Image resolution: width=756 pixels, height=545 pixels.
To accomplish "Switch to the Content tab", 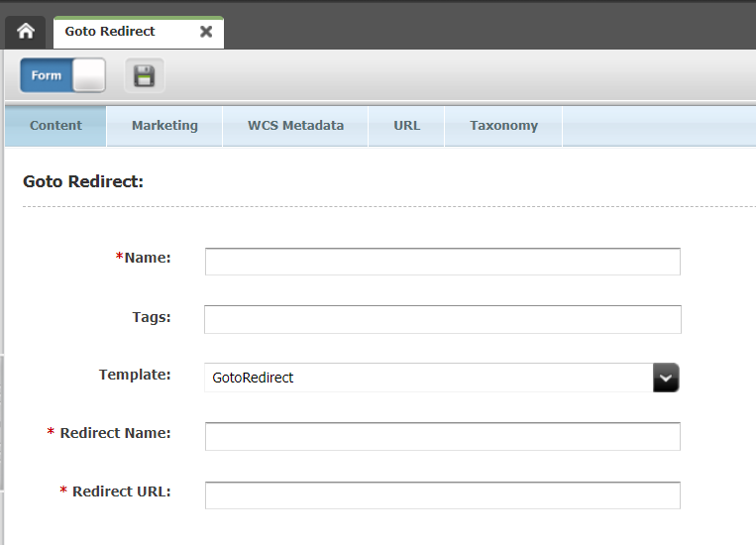I will click(x=55, y=126).
